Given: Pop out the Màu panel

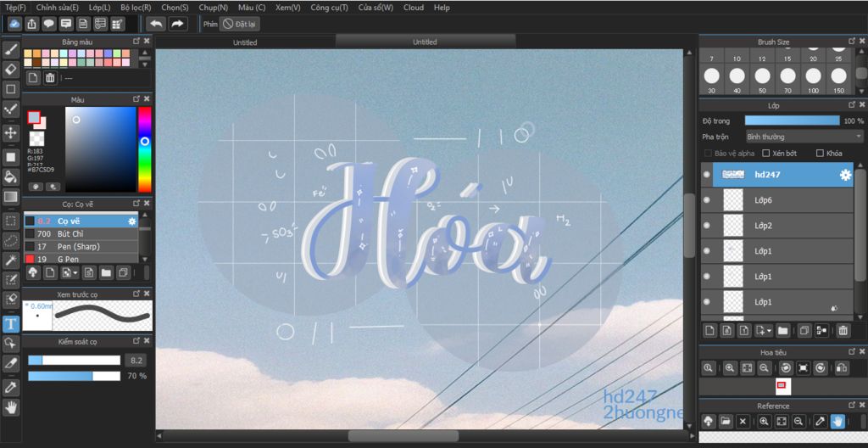Looking at the screenshot, I should click(x=136, y=98).
